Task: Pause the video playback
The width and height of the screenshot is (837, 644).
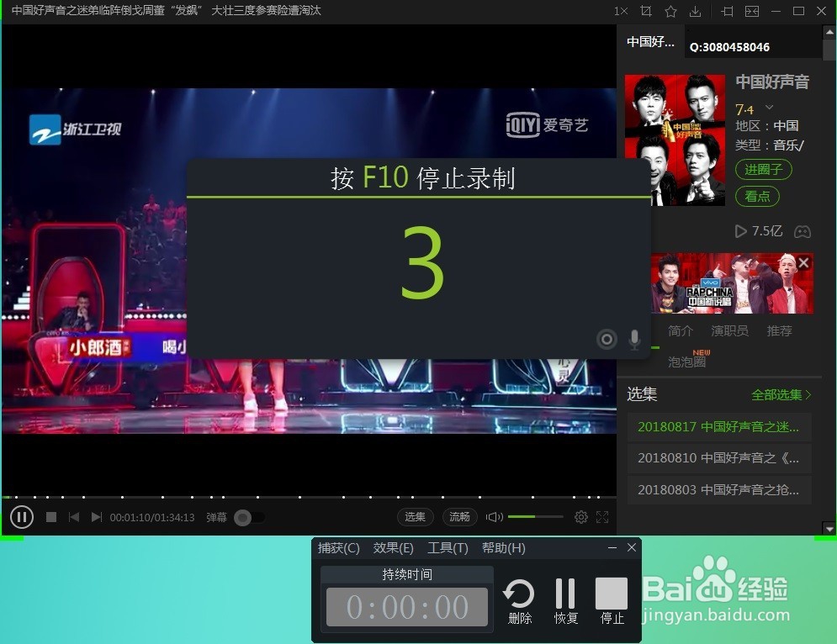Action: point(22,517)
